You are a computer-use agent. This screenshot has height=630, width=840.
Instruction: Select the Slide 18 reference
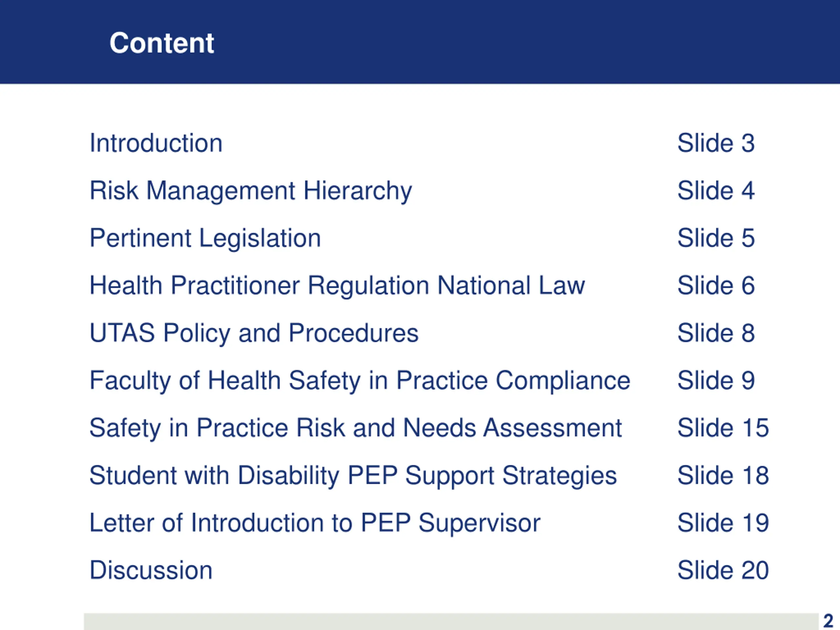(723, 475)
